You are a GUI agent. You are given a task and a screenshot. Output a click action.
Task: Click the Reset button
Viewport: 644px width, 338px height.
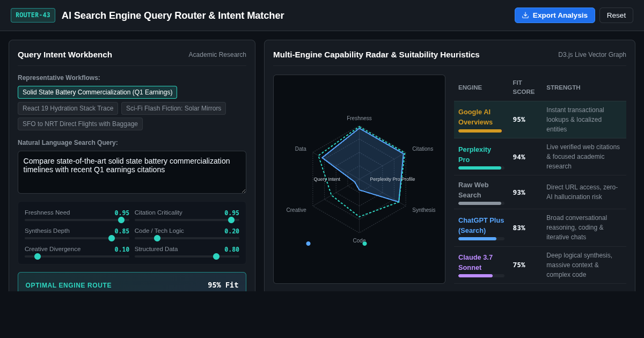(616, 15)
